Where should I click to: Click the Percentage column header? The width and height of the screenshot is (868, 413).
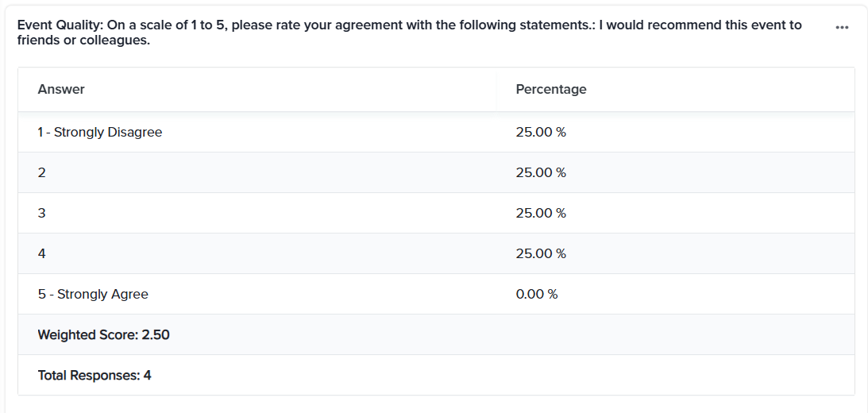[551, 89]
